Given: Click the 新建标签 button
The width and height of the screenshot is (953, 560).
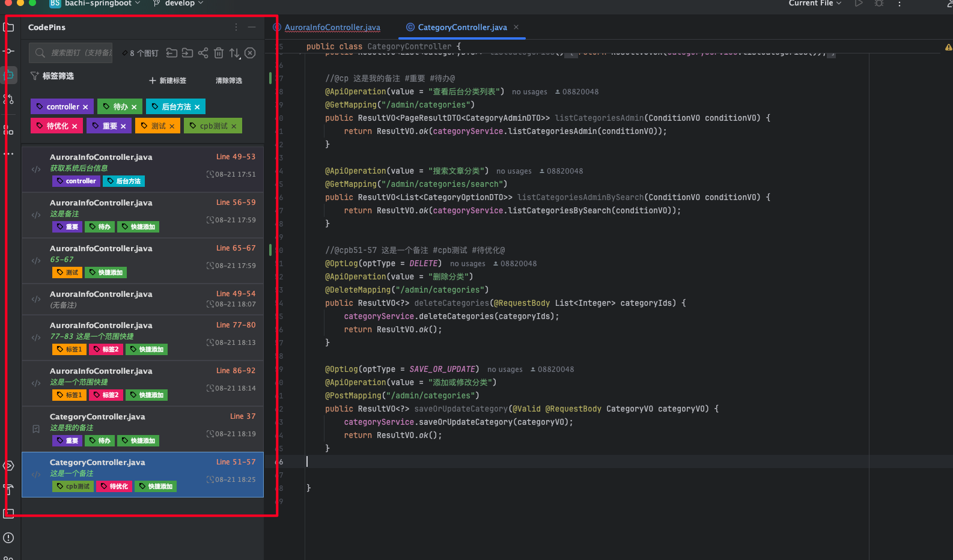Looking at the screenshot, I should point(168,81).
